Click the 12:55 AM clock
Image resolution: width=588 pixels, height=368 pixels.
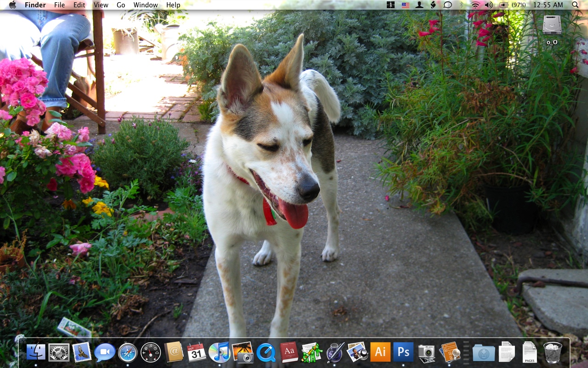[x=548, y=5]
